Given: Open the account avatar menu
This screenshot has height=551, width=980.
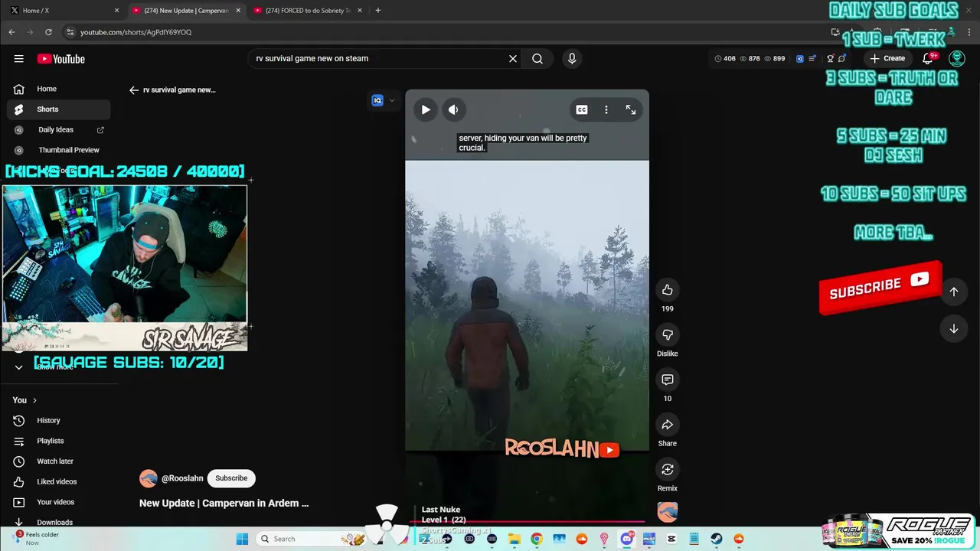Looking at the screenshot, I should pyautogui.click(x=957, y=58).
